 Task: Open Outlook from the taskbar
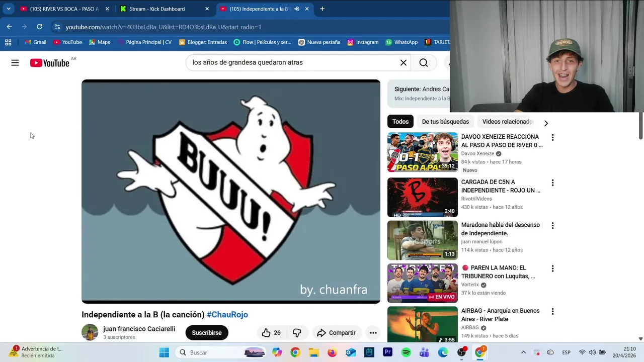click(x=351, y=352)
